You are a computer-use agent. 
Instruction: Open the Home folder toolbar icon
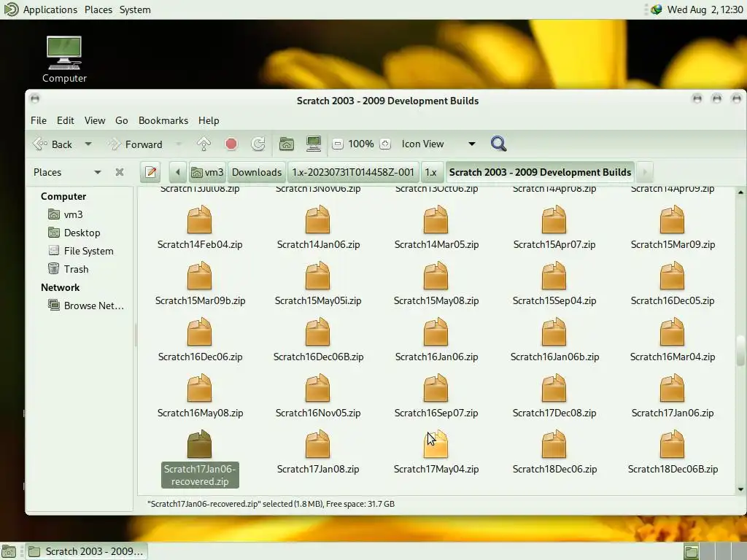click(x=286, y=144)
